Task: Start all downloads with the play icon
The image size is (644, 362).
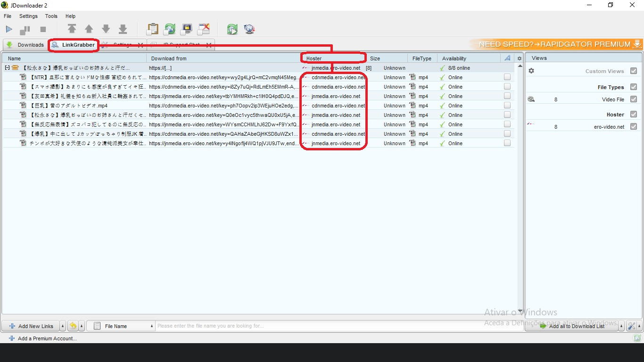Action: 9,29
